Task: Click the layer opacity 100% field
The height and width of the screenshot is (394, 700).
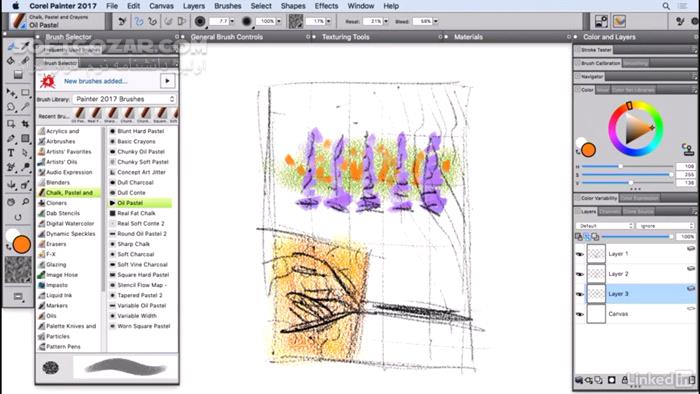Action: click(x=686, y=236)
